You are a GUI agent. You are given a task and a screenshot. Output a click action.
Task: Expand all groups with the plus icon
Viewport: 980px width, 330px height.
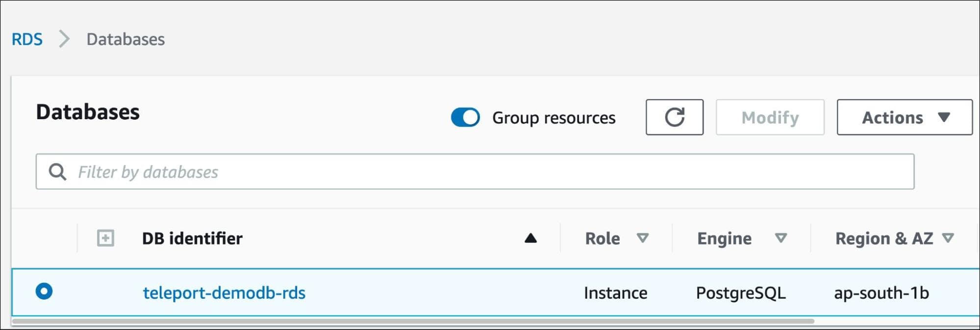point(105,238)
